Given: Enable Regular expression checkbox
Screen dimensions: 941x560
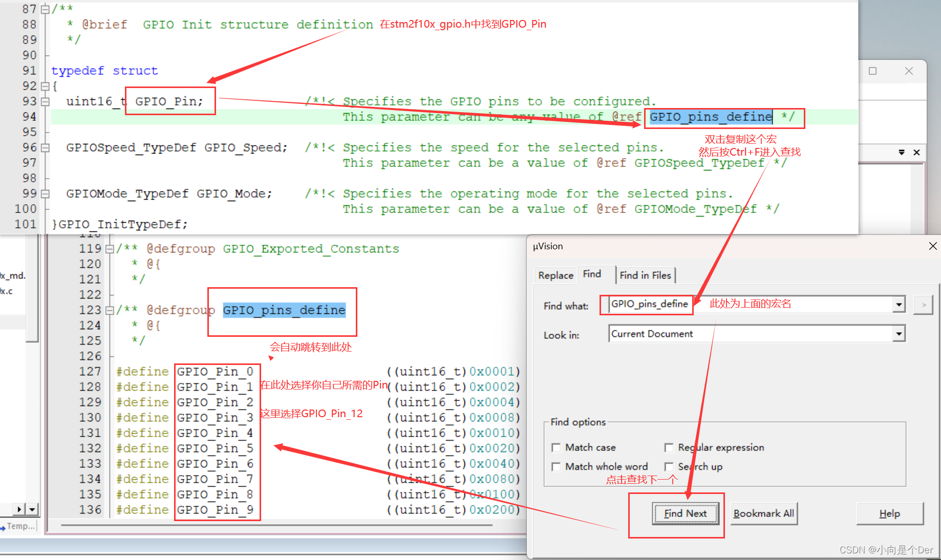Looking at the screenshot, I should click(x=669, y=447).
